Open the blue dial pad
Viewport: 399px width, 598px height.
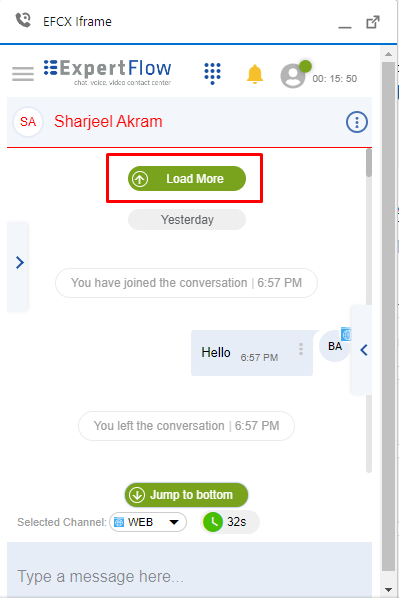[212, 73]
